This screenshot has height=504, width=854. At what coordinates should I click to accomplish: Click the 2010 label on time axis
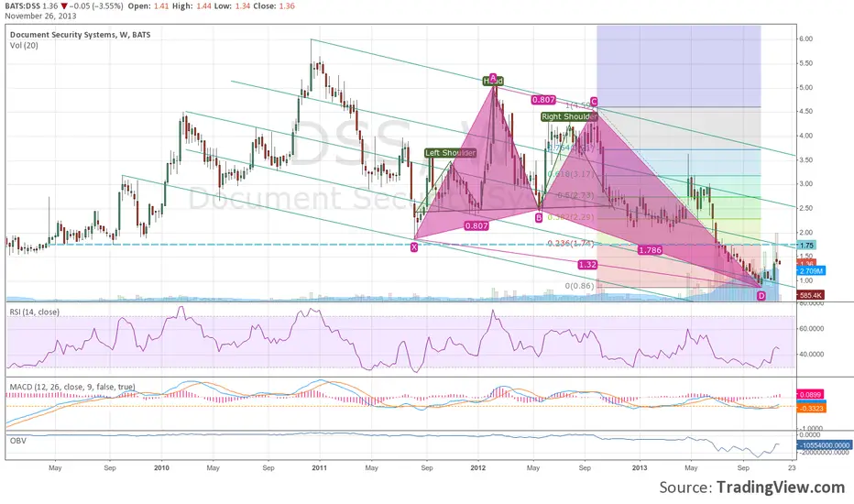click(161, 468)
